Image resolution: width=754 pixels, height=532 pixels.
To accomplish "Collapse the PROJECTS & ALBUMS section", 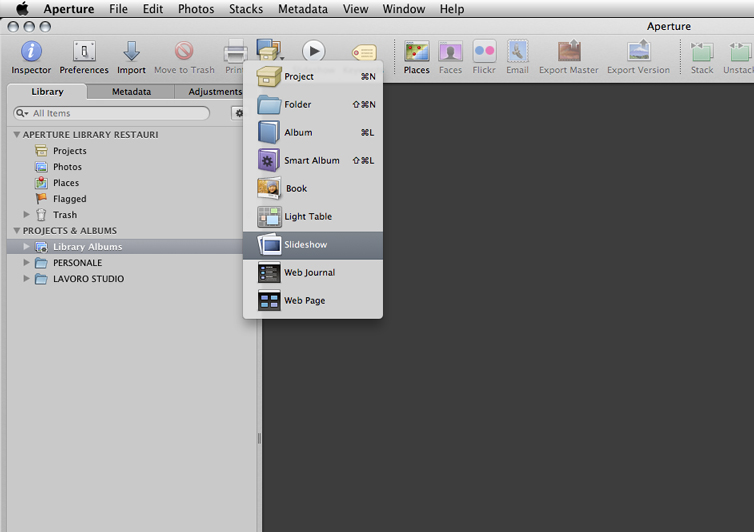I will pos(17,231).
